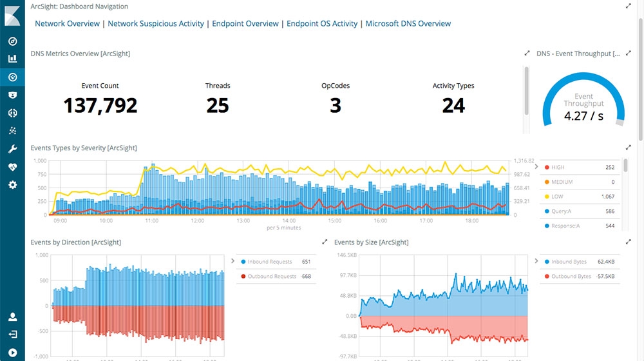The height and width of the screenshot is (361, 644).
Task: Click the DNS Metrics panel scrollbar
Action: (527, 91)
